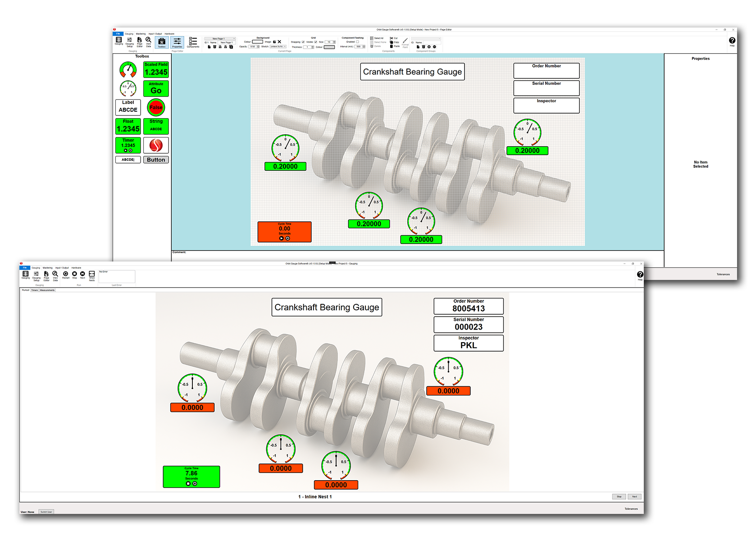The image size is (756, 541).
Task: Click the Next icon in the Run group
Action: tap(82, 274)
